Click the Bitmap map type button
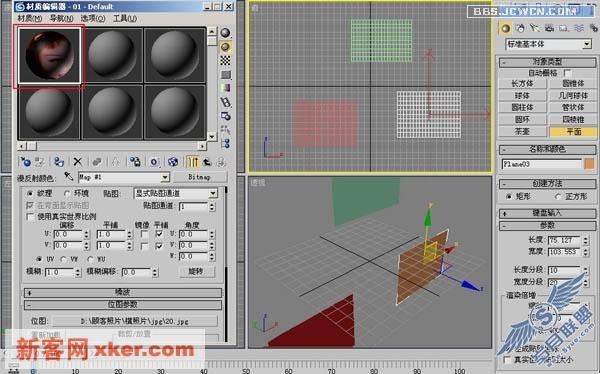 click(x=200, y=177)
